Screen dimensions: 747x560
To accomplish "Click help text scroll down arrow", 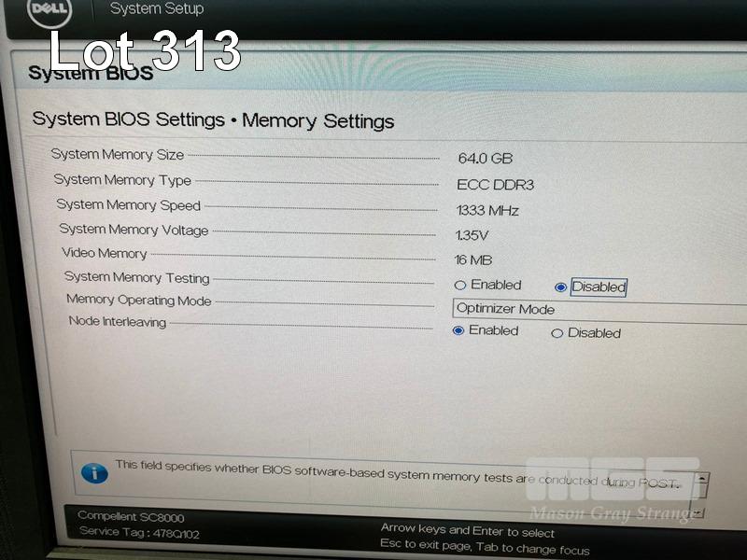I will (698, 512).
